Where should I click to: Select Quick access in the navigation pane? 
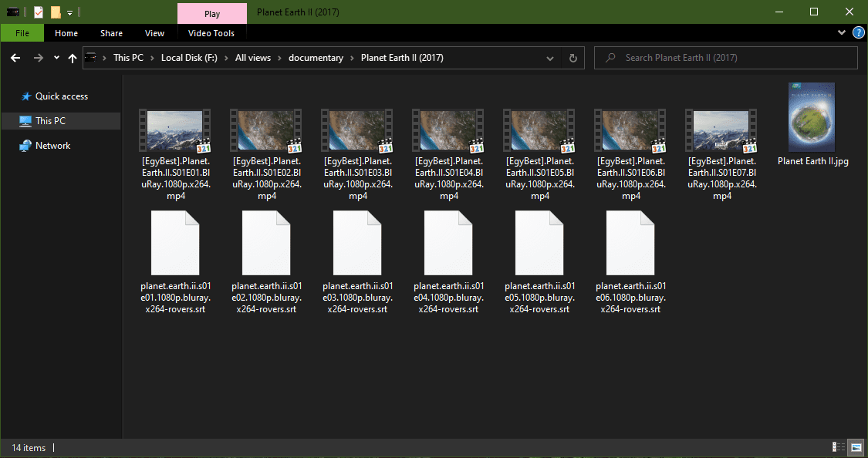61,96
